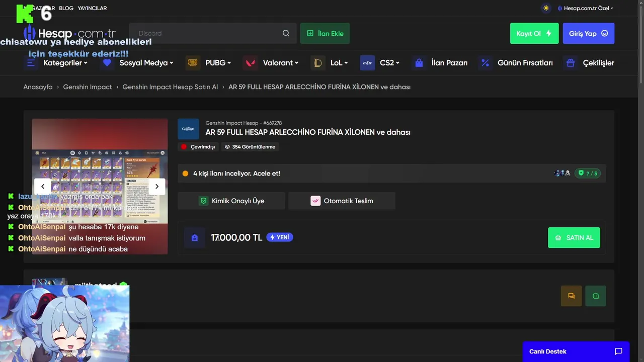Viewport: 644px width, 362px height.
Task: Open the Hesap.com.tr Özel dropdown
Action: point(586,8)
